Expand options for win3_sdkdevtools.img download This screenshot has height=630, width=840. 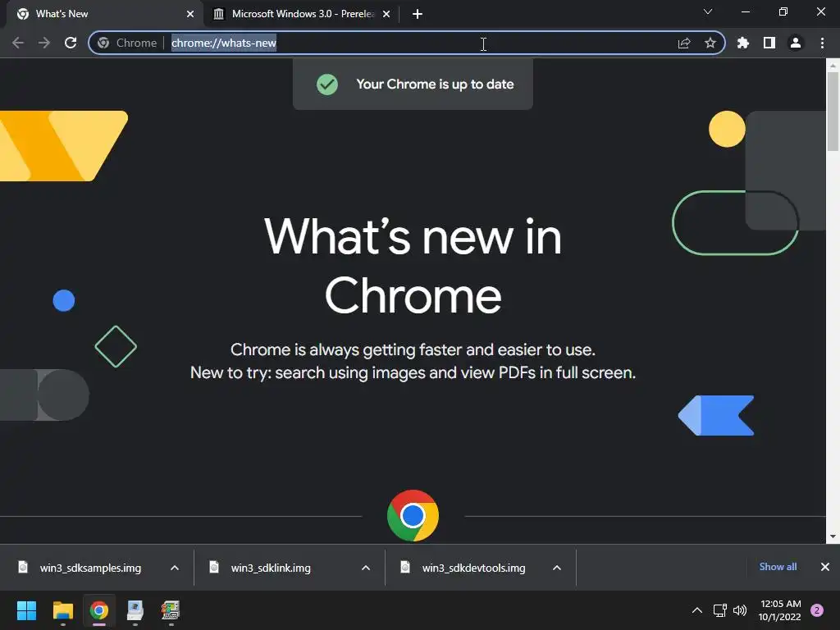pyautogui.click(x=557, y=568)
